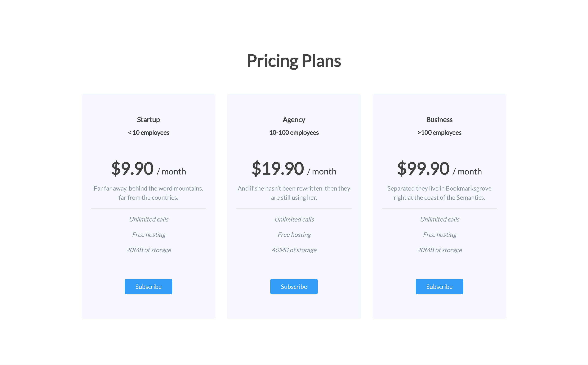
Task: Click 'Far far away' description in Startup
Action: (148, 193)
